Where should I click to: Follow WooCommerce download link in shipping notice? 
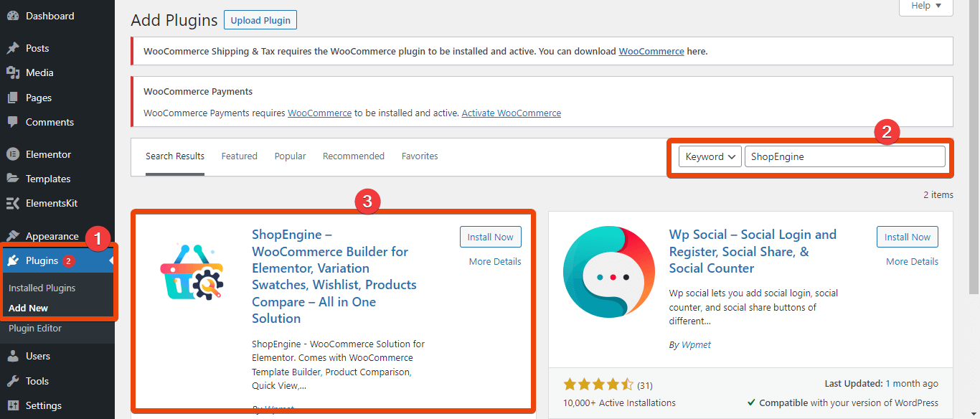[651, 52]
